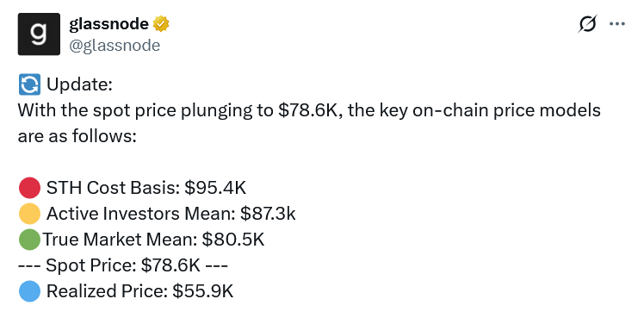644x324 pixels.
Task: Click the STH Cost Basis: $95.4K line
Action: 146,188
